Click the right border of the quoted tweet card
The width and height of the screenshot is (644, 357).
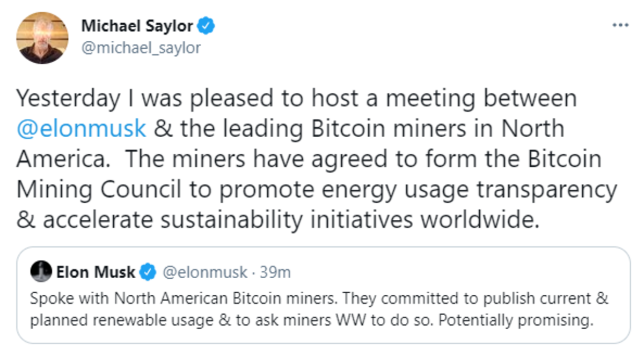630,295
